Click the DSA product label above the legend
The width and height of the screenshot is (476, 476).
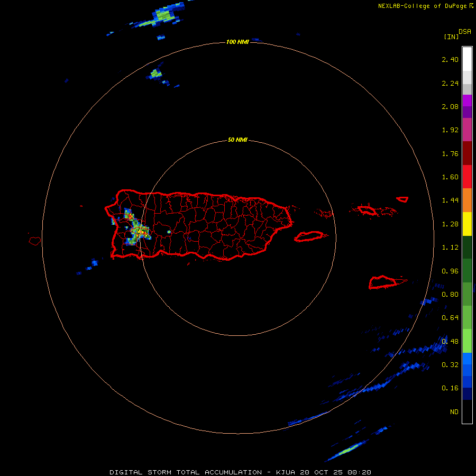(x=465, y=31)
